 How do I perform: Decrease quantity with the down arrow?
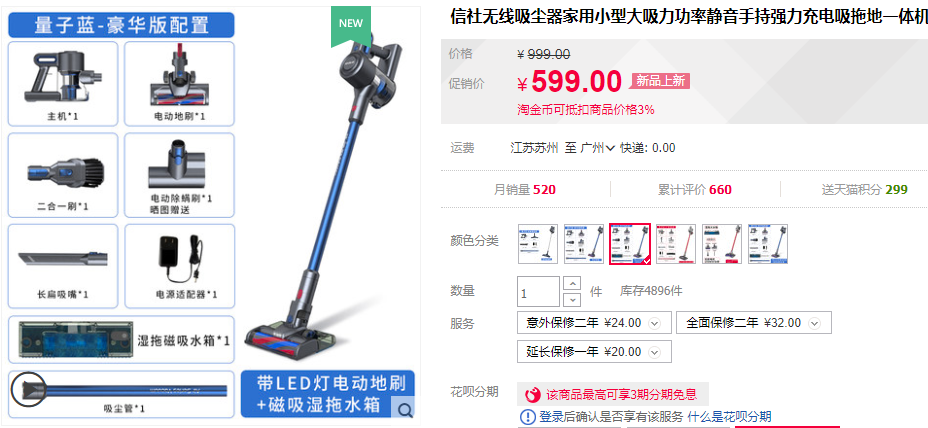point(572,299)
